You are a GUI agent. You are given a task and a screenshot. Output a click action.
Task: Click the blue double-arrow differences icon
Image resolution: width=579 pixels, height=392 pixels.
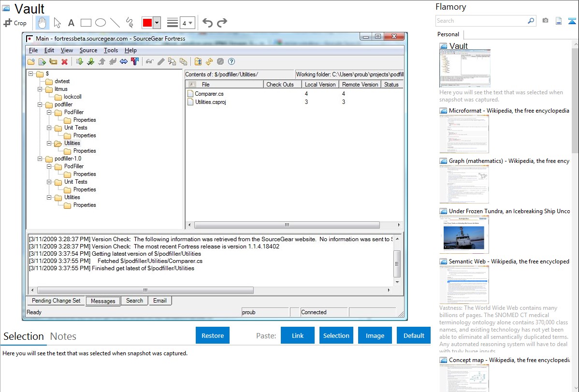click(x=124, y=62)
